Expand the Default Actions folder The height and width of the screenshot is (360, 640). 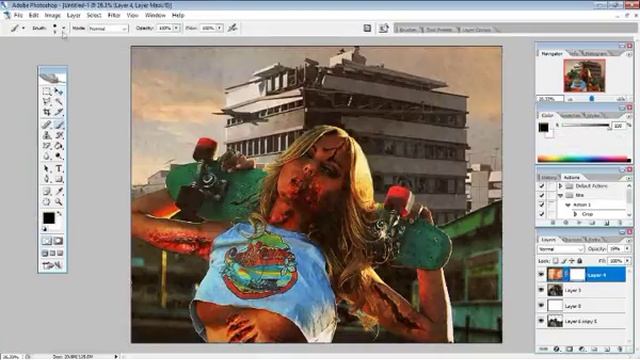(x=560, y=186)
